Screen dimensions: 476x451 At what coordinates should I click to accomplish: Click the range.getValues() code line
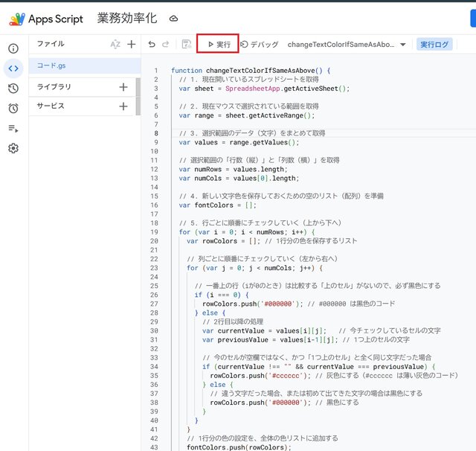239,142
